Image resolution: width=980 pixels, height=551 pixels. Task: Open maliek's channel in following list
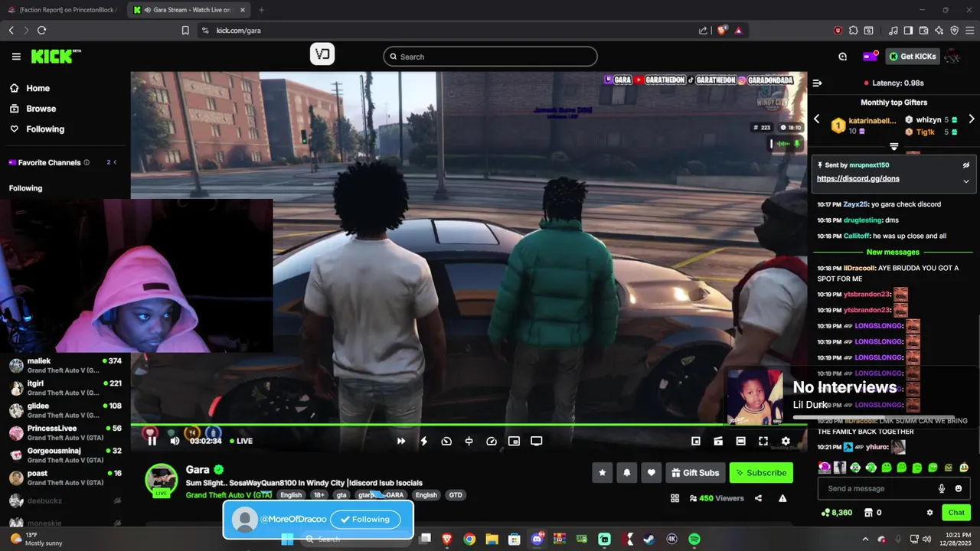65,366
